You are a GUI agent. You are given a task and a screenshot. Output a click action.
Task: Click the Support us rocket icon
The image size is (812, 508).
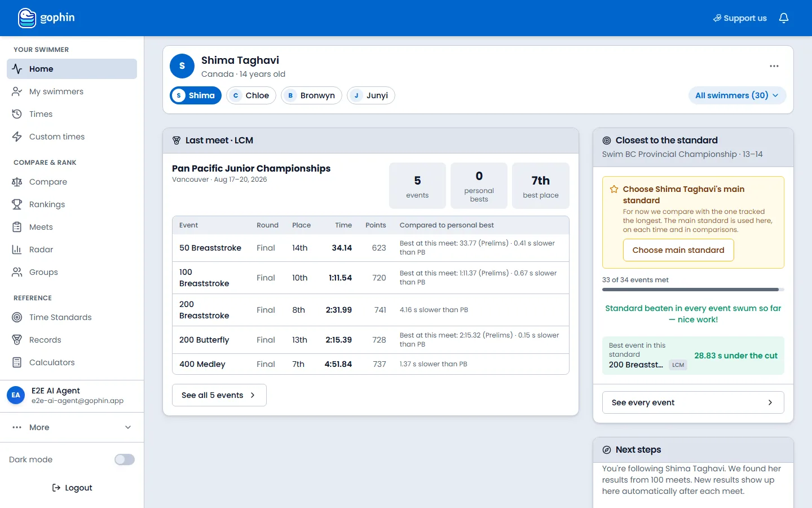coord(717,18)
